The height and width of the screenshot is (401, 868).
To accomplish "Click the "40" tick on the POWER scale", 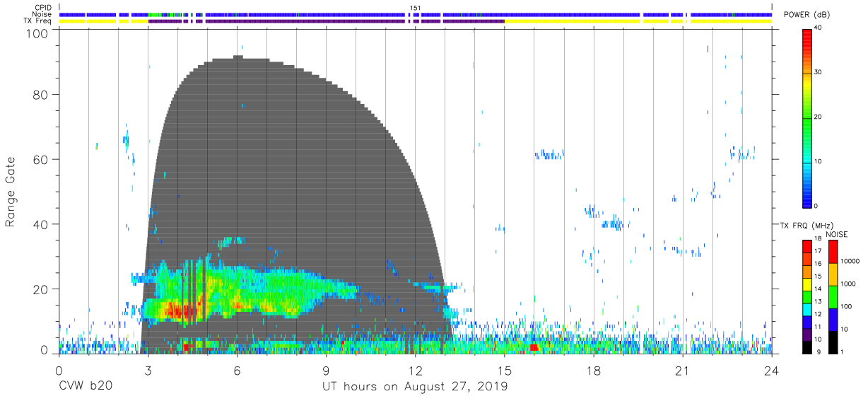I will pos(819,28).
